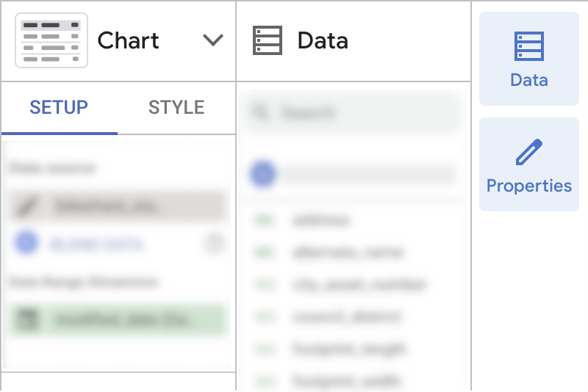
Task: Expand the Chart type dropdown chevron
Action: tap(213, 40)
